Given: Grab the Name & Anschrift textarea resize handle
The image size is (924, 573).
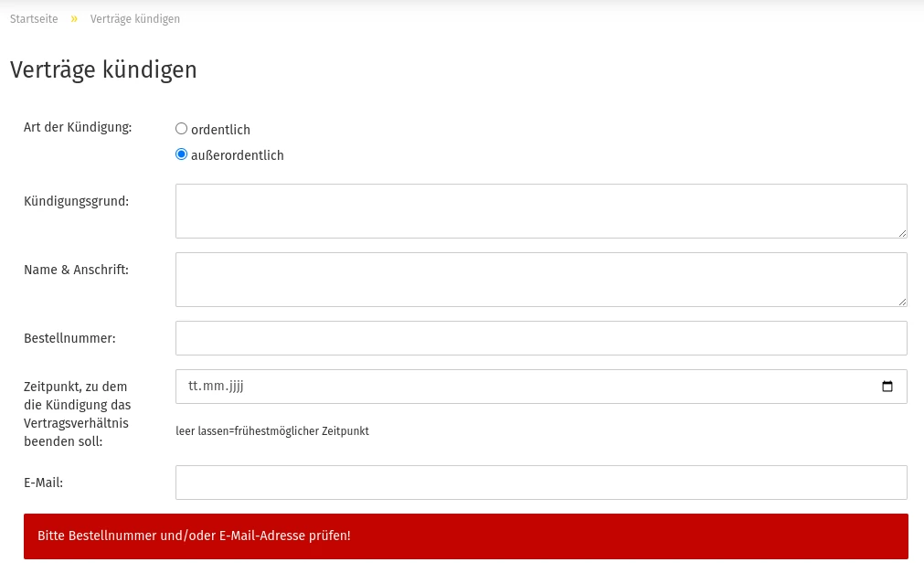Looking at the screenshot, I should [902, 302].
